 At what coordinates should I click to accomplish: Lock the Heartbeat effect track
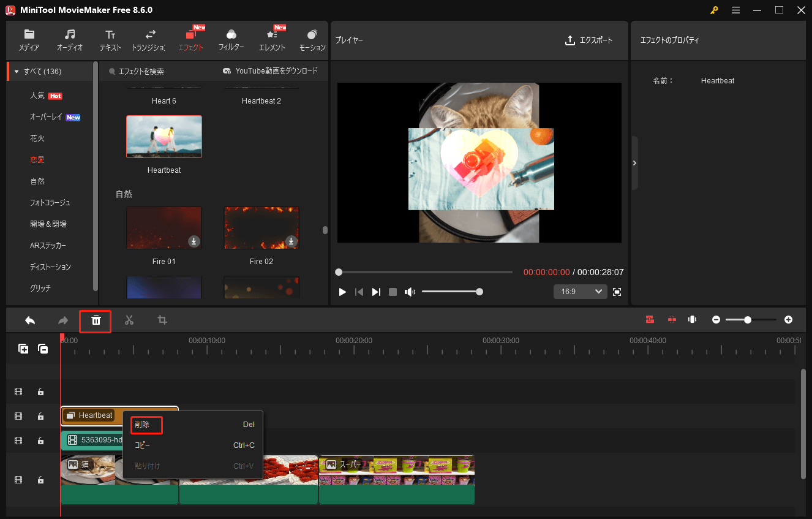(40, 416)
